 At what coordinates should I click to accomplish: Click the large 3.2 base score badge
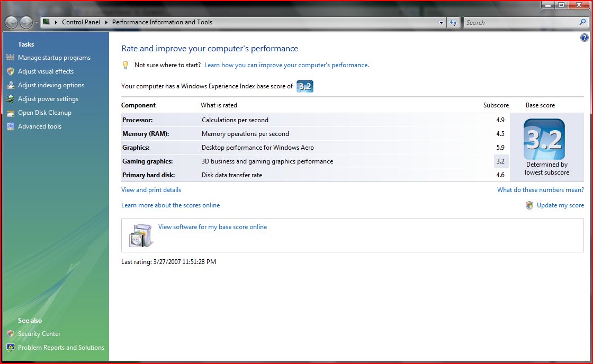pyautogui.click(x=544, y=139)
